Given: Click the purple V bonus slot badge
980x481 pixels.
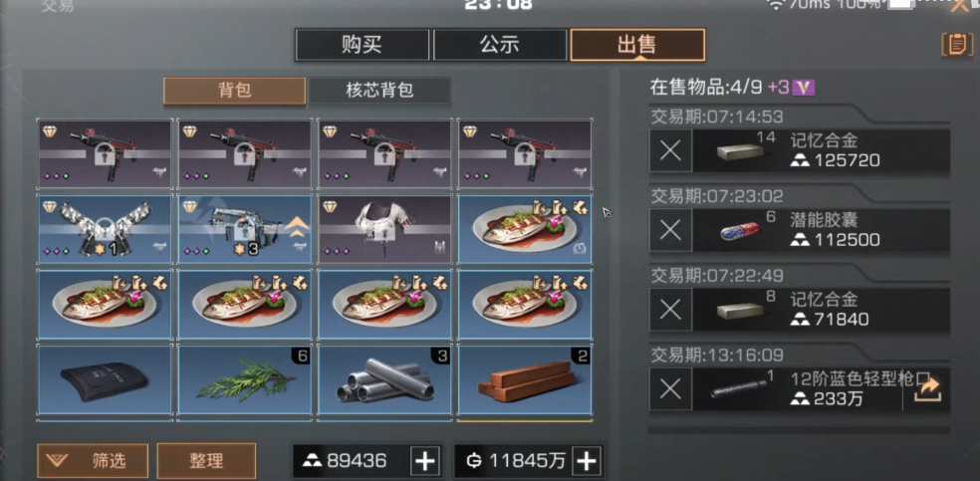Looking at the screenshot, I should [803, 88].
